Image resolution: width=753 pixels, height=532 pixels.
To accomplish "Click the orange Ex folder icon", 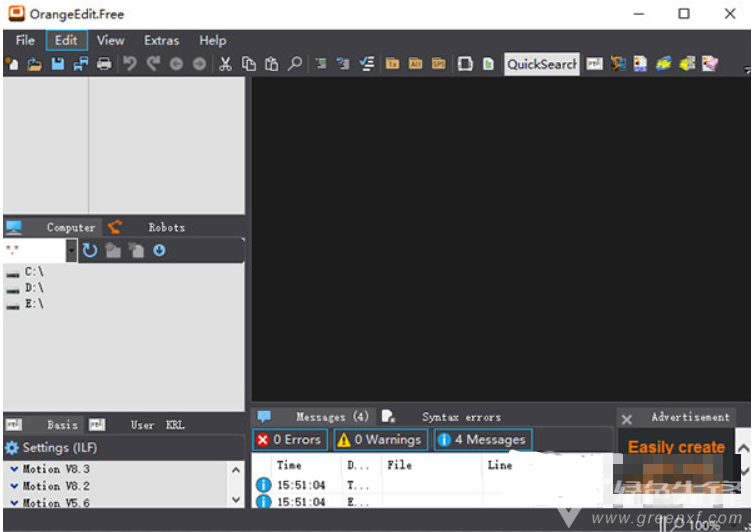I will [392, 64].
